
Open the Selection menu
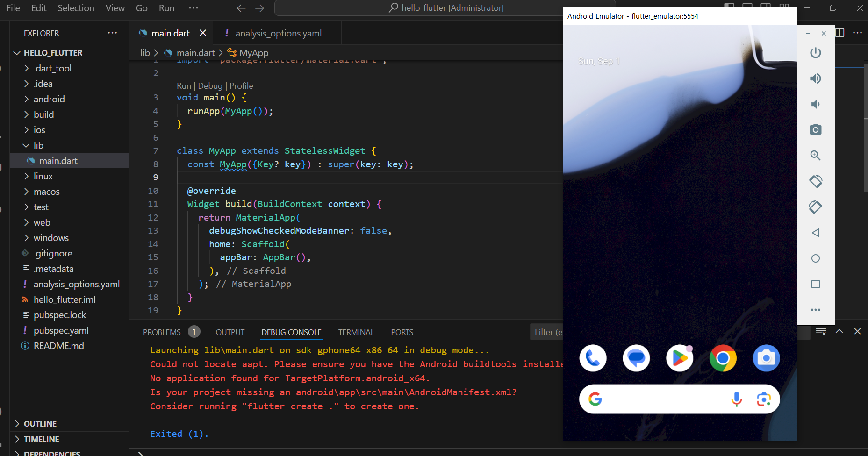(x=76, y=8)
